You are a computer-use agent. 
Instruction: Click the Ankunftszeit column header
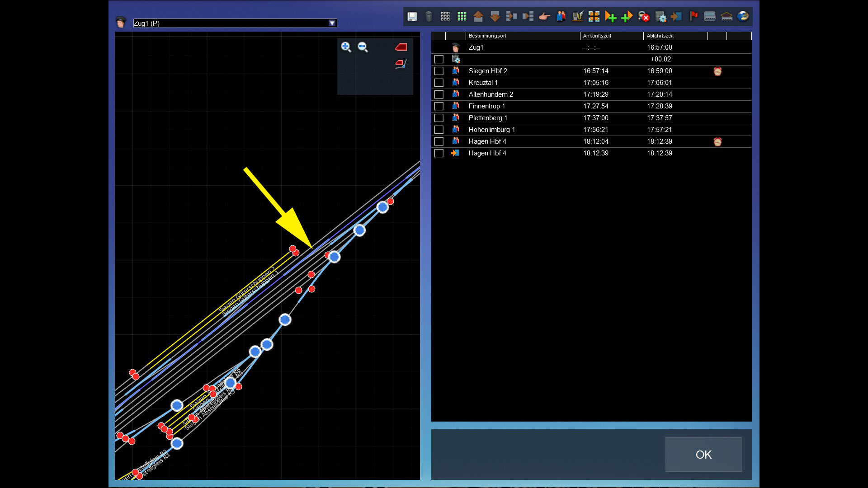pos(597,36)
